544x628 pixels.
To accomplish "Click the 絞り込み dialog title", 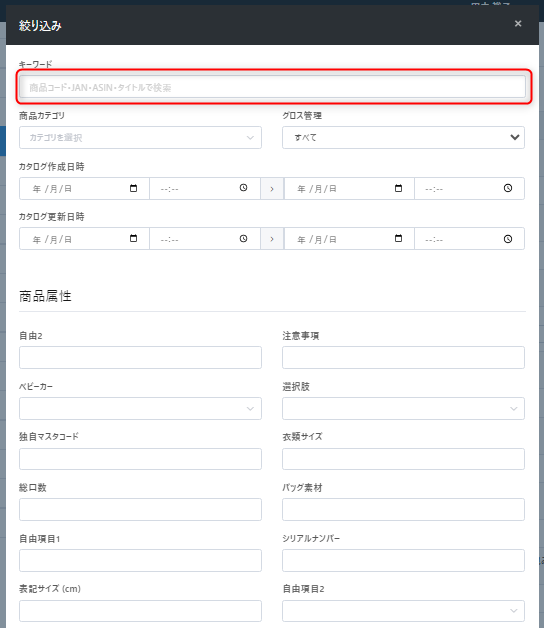I will point(40,26).
